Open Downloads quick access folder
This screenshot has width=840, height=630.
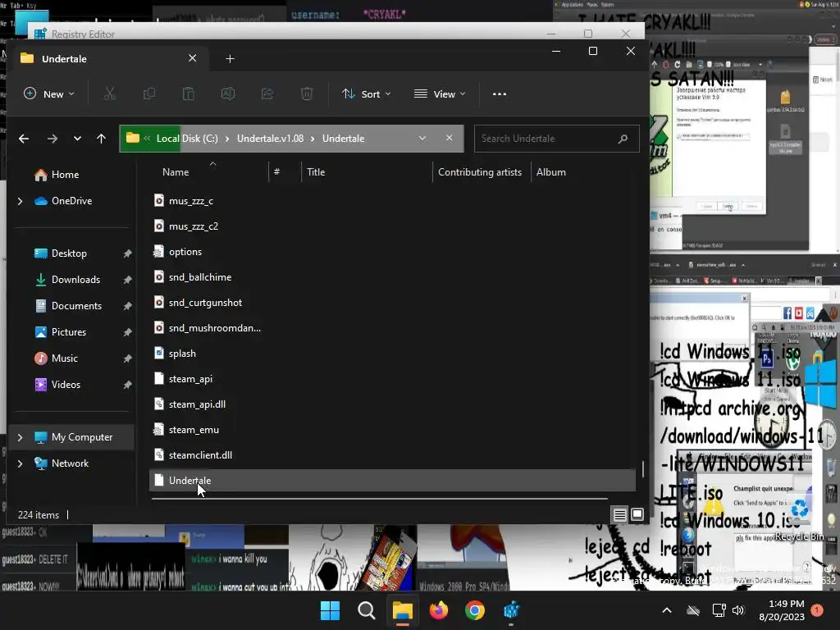pyautogui.click(x=75, y=280)
